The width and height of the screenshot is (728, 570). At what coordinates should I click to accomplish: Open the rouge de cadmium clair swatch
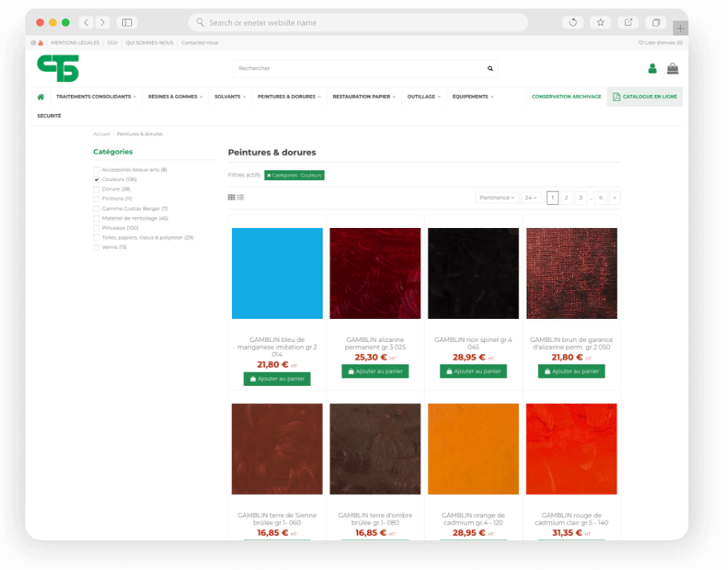(x=571, y=449)
